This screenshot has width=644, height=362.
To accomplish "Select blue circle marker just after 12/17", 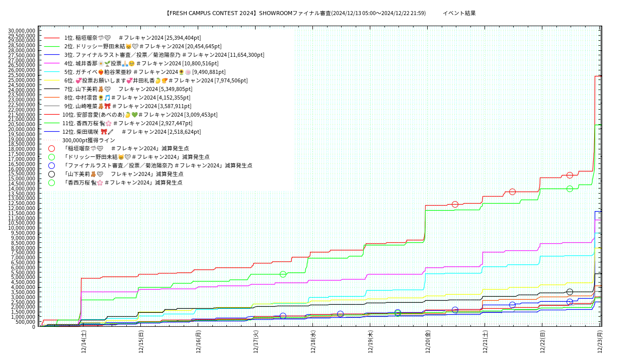I will (283, 316).
